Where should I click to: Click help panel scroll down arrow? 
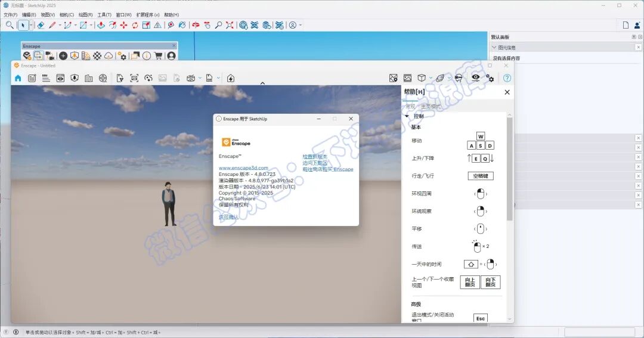coord(510,319)
